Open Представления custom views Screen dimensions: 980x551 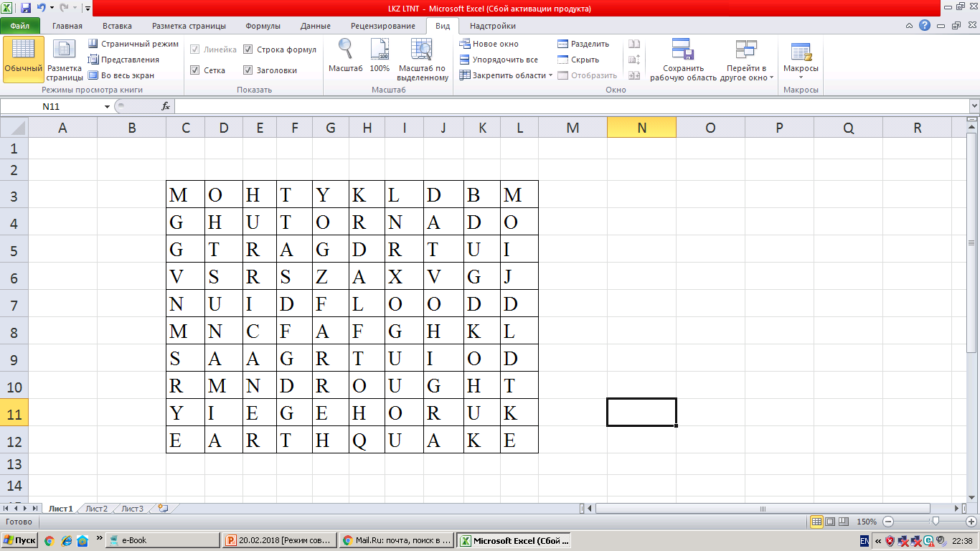pos(124,60)
